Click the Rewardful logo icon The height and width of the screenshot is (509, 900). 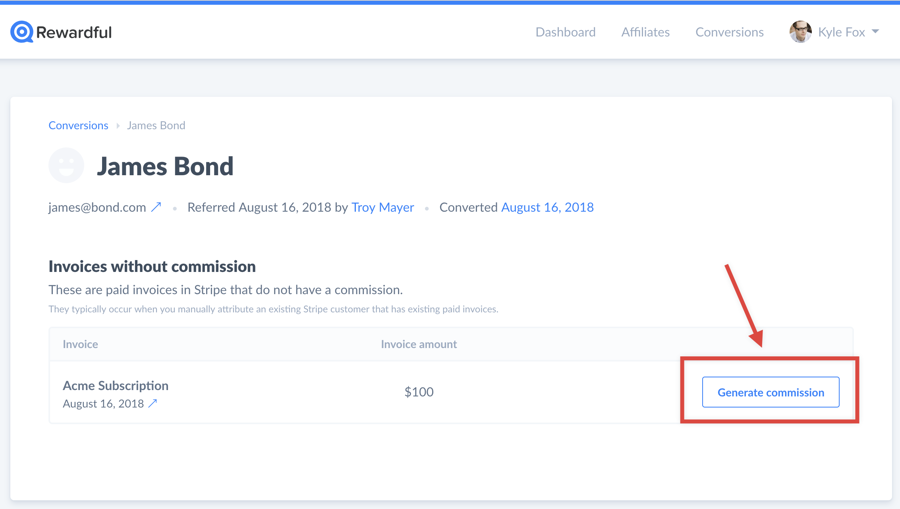point(21,32)
